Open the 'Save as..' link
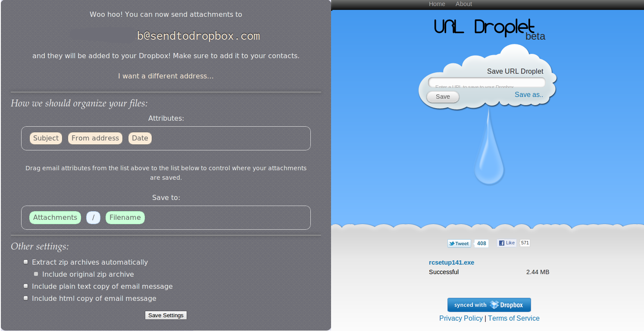Screen dimensions: 644x331 coord(529,94)
